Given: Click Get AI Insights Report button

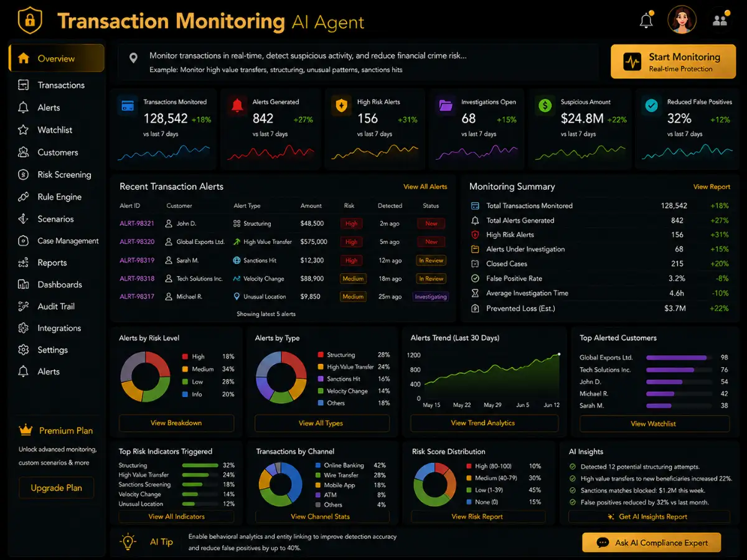Looking at the screenshot, I should [x=648, y=516].
